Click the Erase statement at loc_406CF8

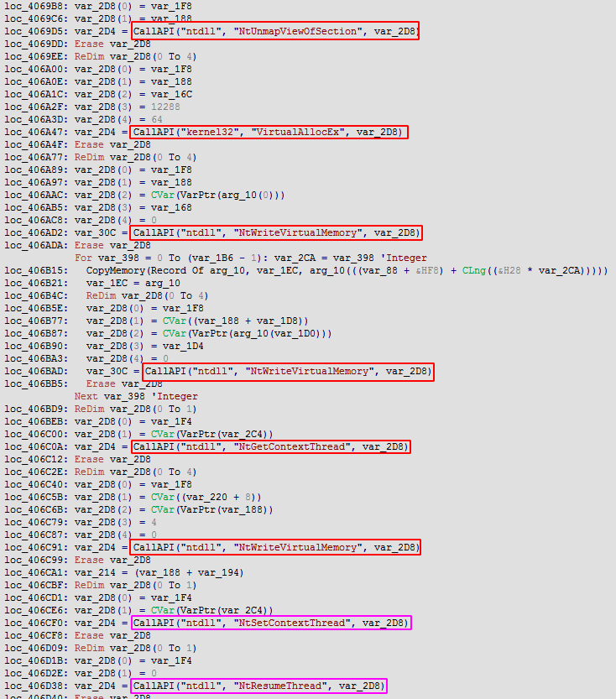(112, 635)
